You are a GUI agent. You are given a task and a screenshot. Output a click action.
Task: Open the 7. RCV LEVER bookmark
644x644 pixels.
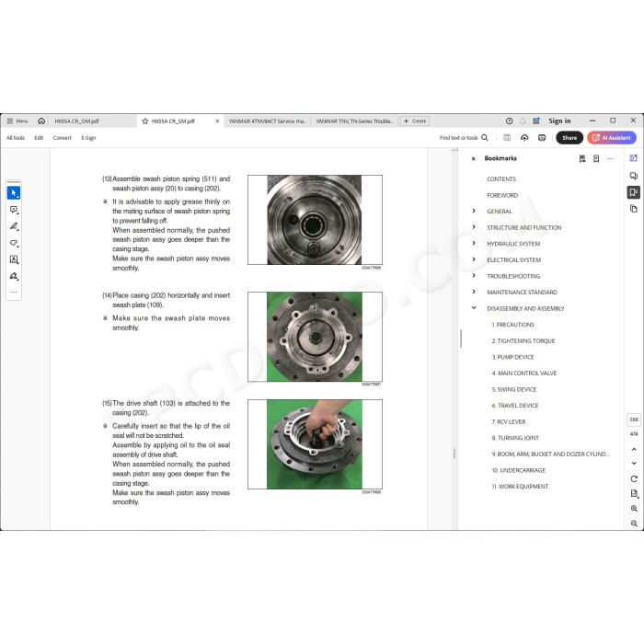509,421
